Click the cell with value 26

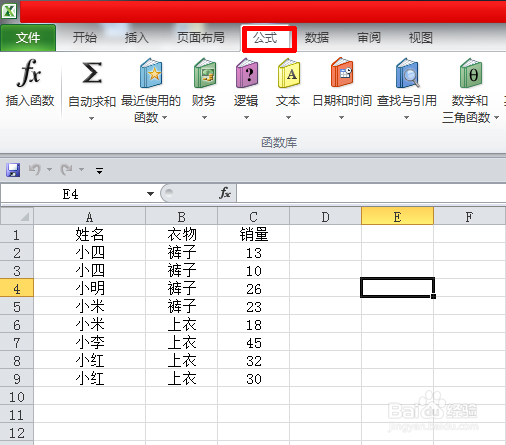(x=253, y=289)
